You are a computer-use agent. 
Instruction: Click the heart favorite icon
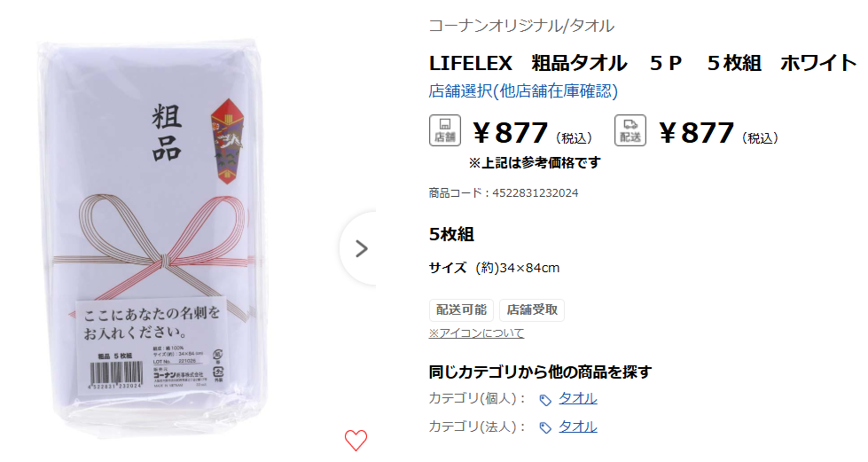[356, 440]
